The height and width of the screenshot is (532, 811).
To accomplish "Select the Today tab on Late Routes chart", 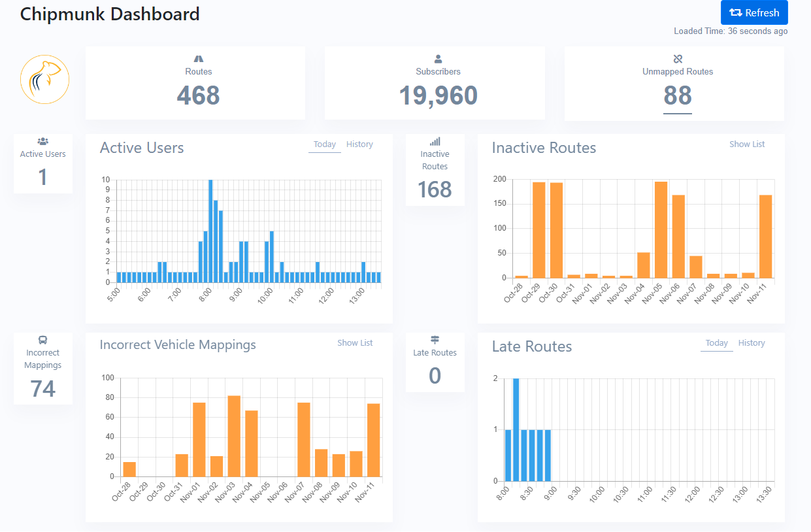I will [x=717, y=342].
